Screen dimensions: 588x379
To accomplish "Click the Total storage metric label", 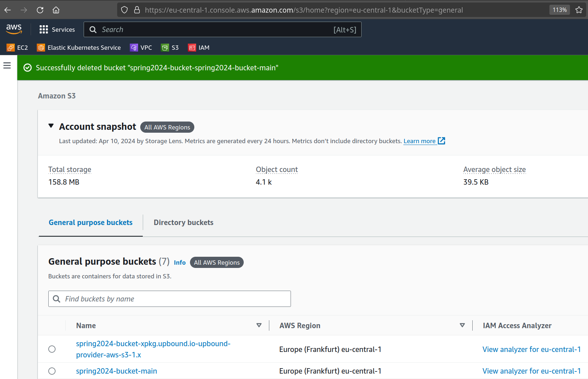I will 70,169.
